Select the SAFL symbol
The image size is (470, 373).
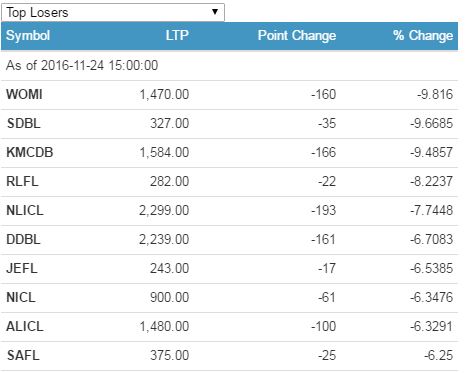(x=23, y=355)
